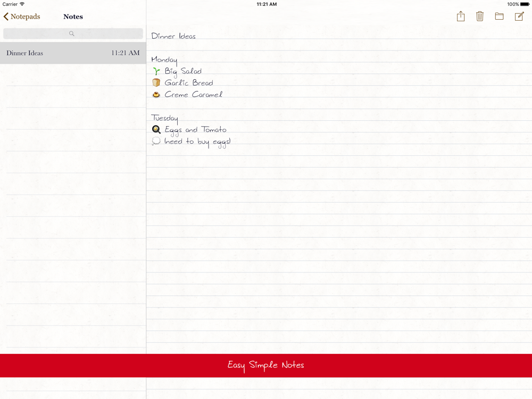
Task: Click the Garlic Bread line
Action: tap(189, 83)
